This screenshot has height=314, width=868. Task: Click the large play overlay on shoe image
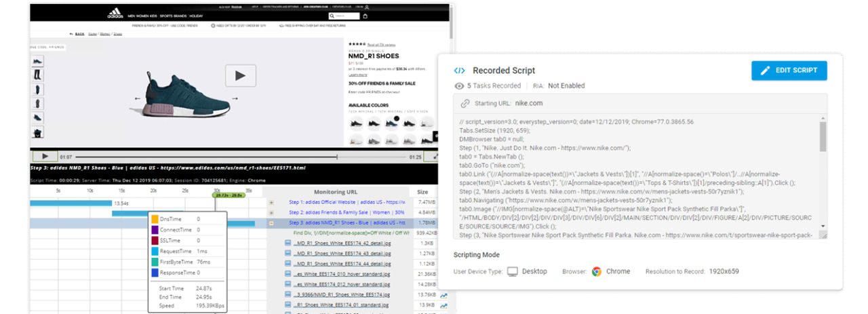tap(240, 75)
